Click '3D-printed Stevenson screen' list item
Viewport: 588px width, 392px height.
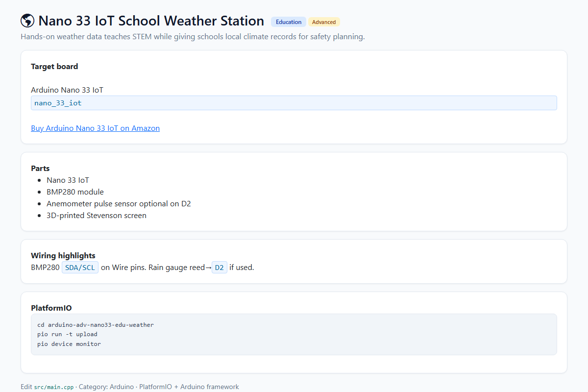click(x=97, y=216)
